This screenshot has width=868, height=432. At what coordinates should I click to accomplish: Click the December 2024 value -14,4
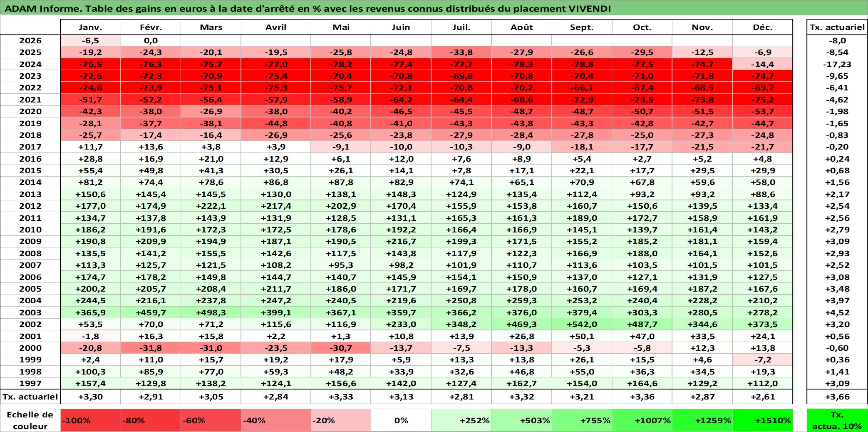763,64
